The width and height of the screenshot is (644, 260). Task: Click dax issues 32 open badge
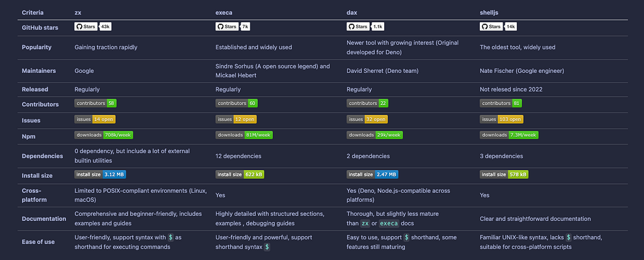(367, 119)
